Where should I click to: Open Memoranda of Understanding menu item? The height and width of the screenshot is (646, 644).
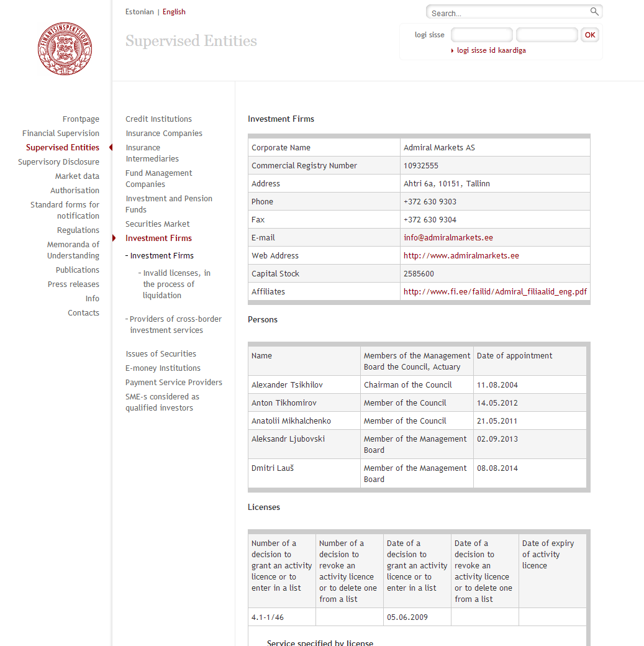click(73, 250)
